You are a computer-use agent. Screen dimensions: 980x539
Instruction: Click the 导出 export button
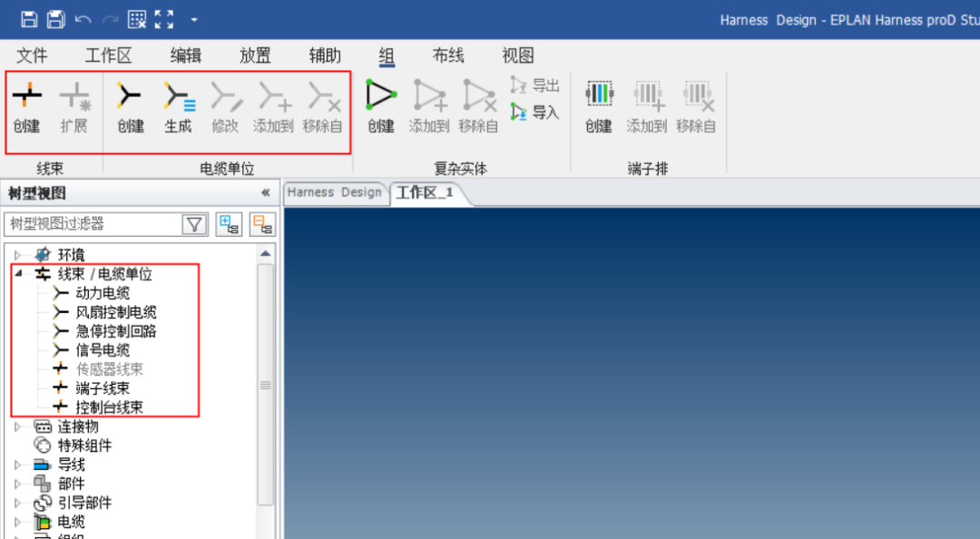[534, 85]
